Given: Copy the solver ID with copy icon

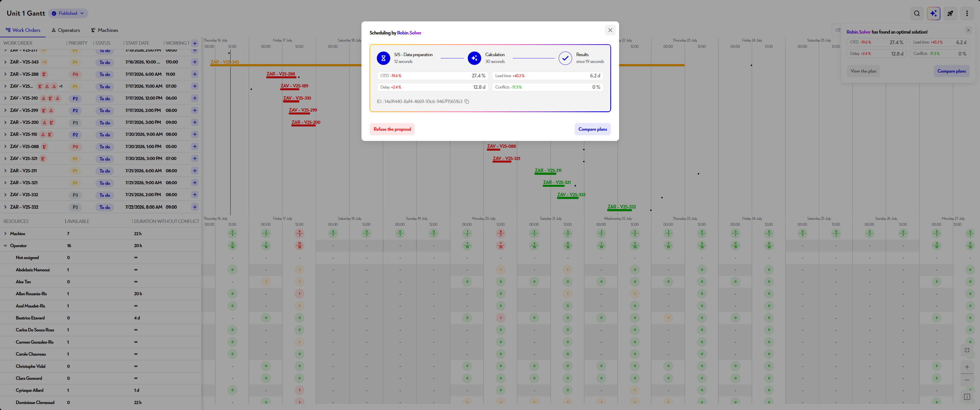Looking at the screenshot, I should (467, 101).
